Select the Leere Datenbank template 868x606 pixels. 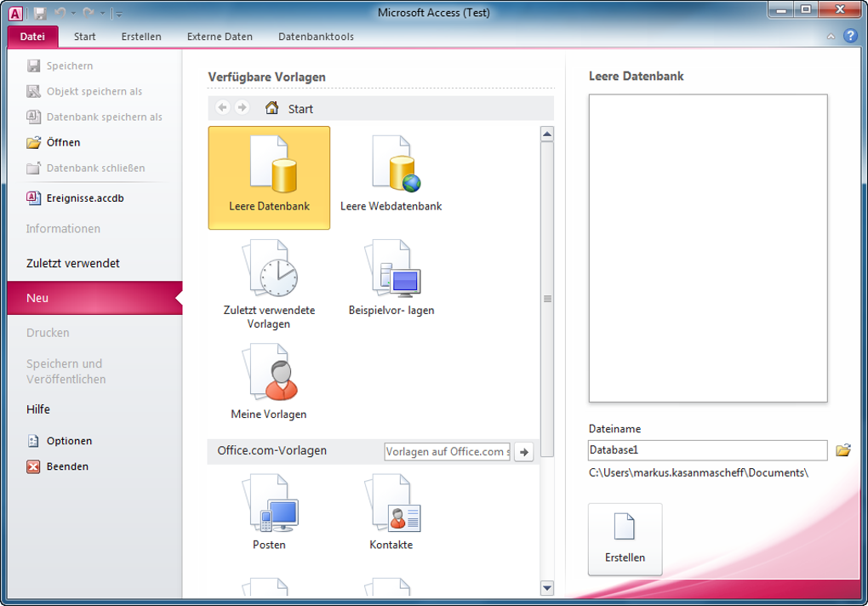click(269, 178)
